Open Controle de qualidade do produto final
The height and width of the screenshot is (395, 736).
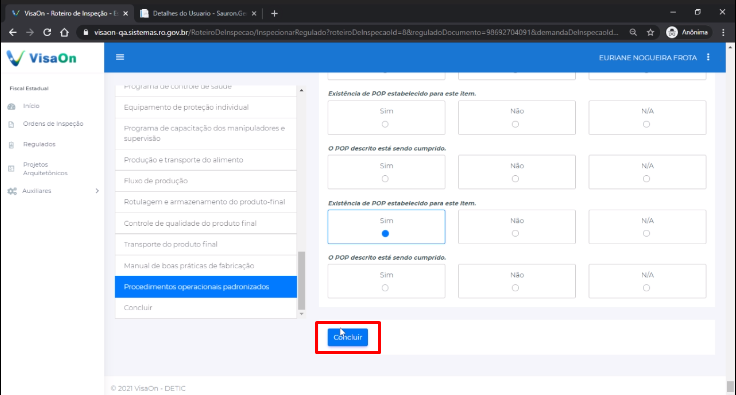tap(206, 223)
